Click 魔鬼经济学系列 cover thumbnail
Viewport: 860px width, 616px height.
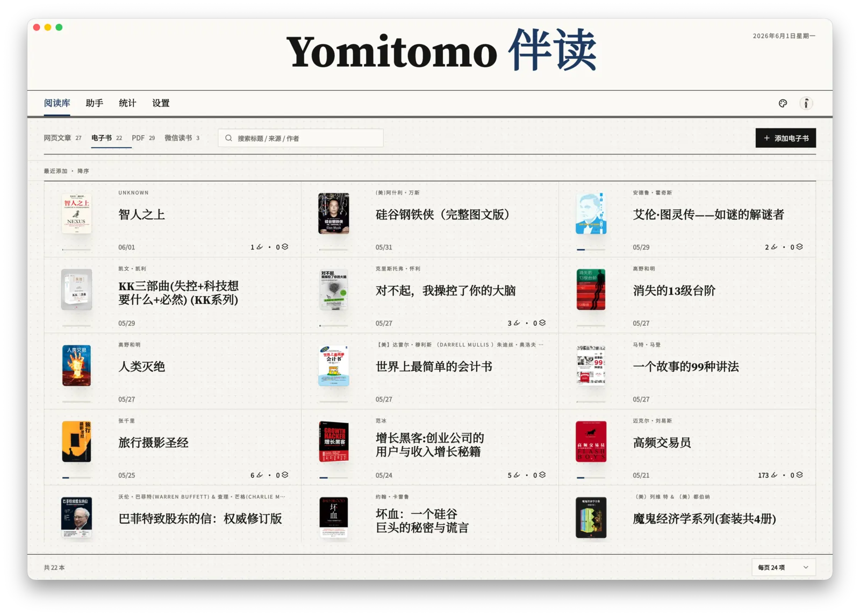click(591, 518)
